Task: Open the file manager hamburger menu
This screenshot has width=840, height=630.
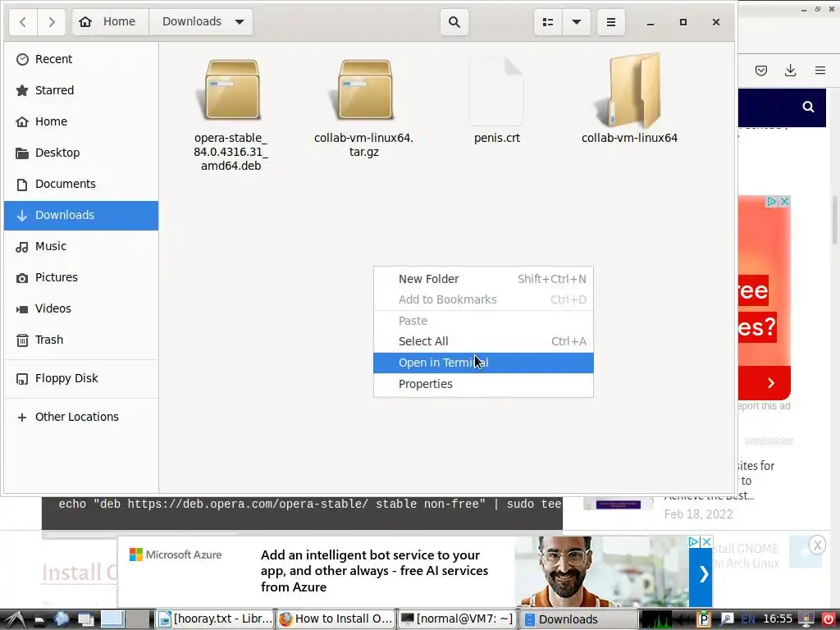Action: 610,22
